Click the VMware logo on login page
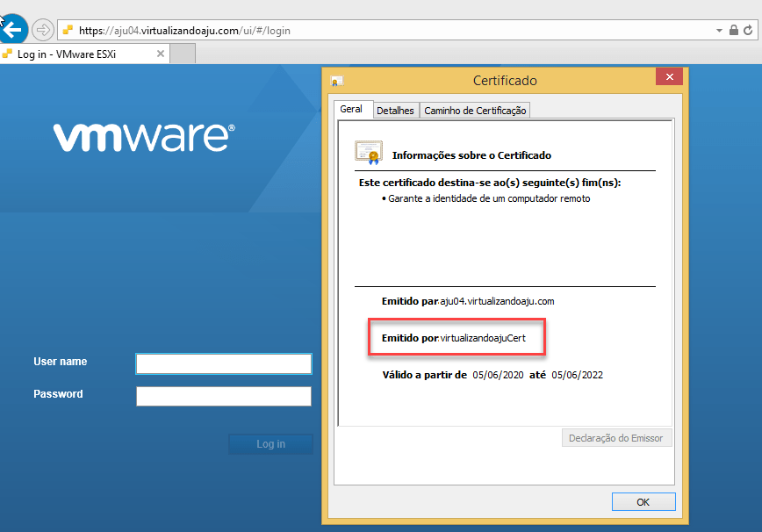Image resolution: width=762 pixels, height=532 pixels. click(144, 138)
